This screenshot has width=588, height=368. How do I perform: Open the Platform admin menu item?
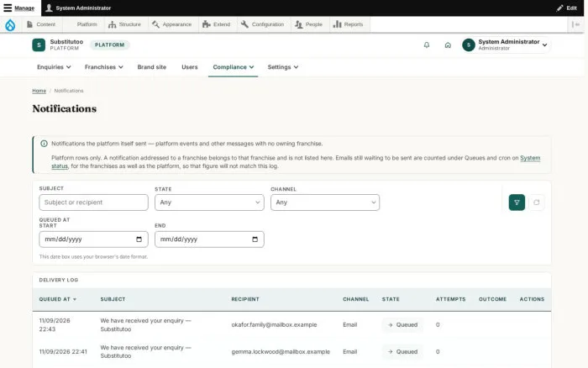(x=87, y=24)
